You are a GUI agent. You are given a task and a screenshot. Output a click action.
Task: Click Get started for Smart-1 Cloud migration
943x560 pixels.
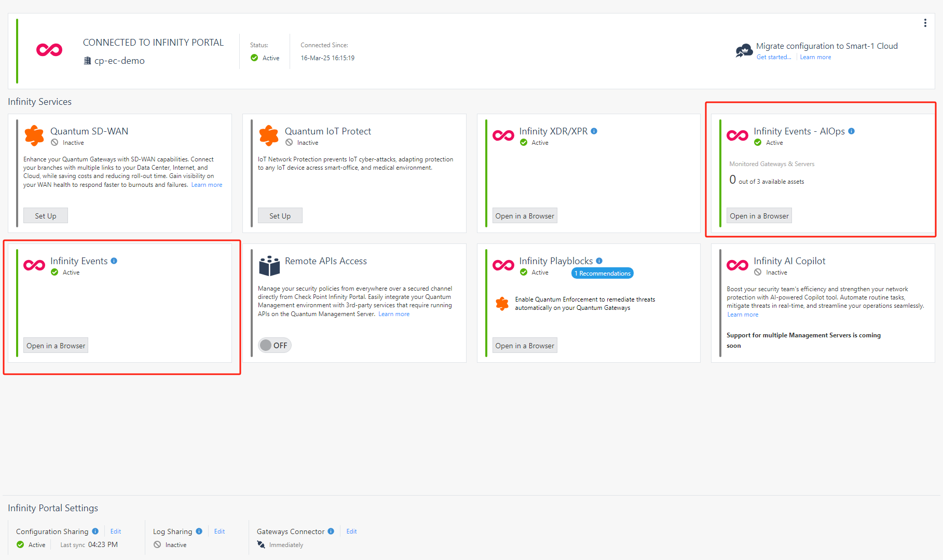pyautogui.click(x=773, y=57)
